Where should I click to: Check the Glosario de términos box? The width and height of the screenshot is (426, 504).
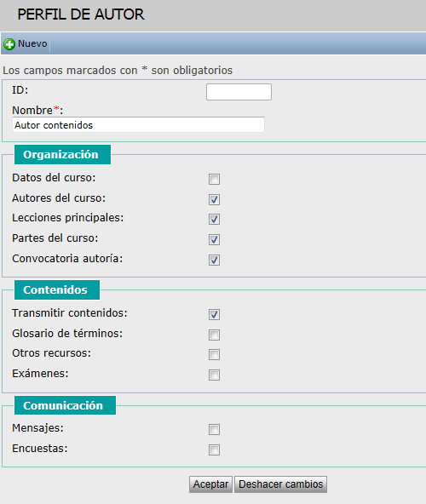(x=214, y=335)
